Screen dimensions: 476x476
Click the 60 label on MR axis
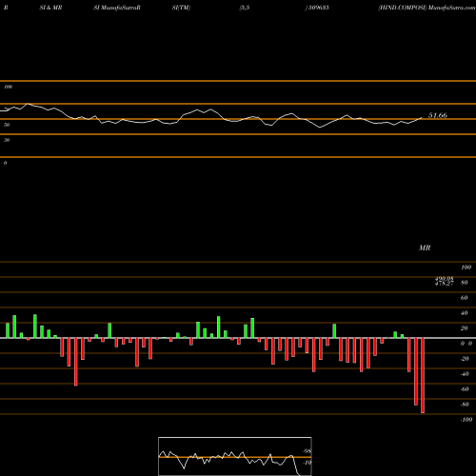pyautogui.click(x=465, y=298)
